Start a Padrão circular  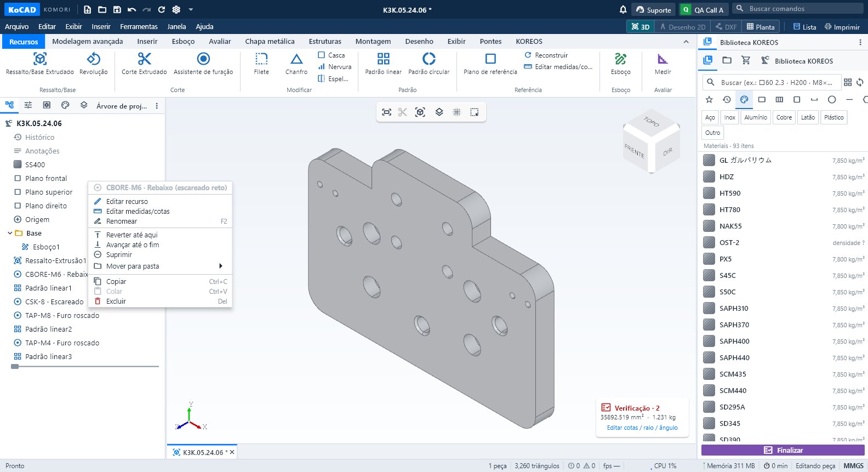point(429,64)
